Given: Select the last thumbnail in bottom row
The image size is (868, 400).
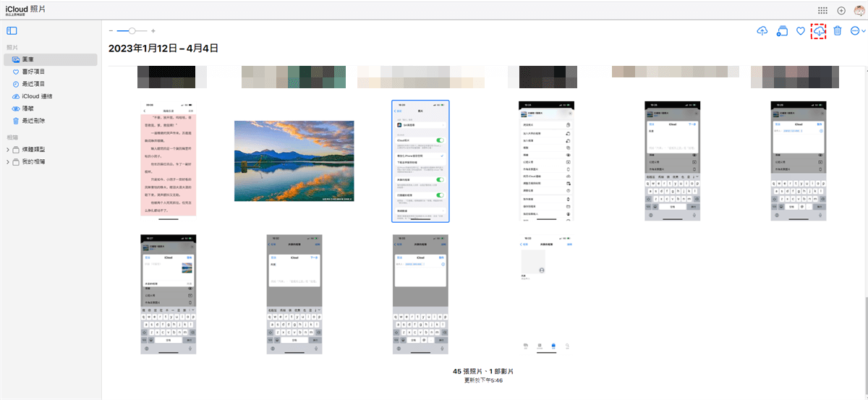Looking at the screenshot, I should pyautogui.click(x=546, y=295).
